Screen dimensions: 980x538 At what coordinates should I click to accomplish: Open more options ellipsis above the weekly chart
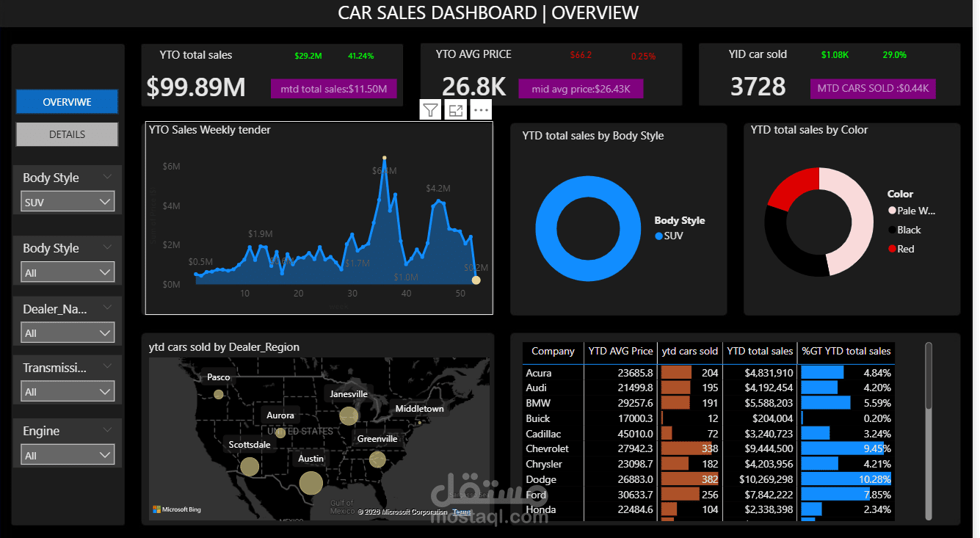click(481, 110)
